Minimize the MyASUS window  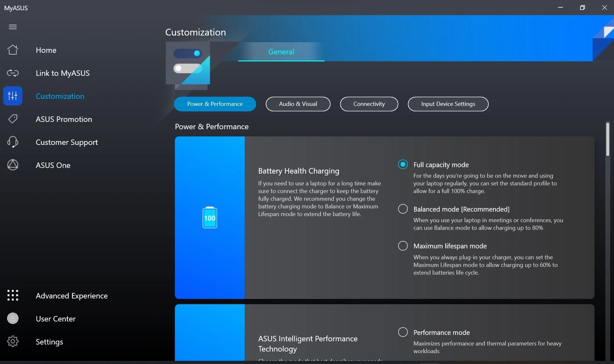[x=560, y=7]
